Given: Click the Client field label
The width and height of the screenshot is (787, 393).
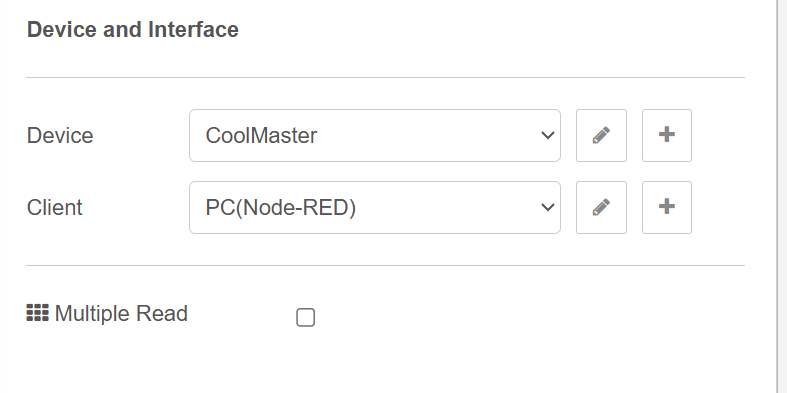Looking at the screenshot, I should coord(54,207).
